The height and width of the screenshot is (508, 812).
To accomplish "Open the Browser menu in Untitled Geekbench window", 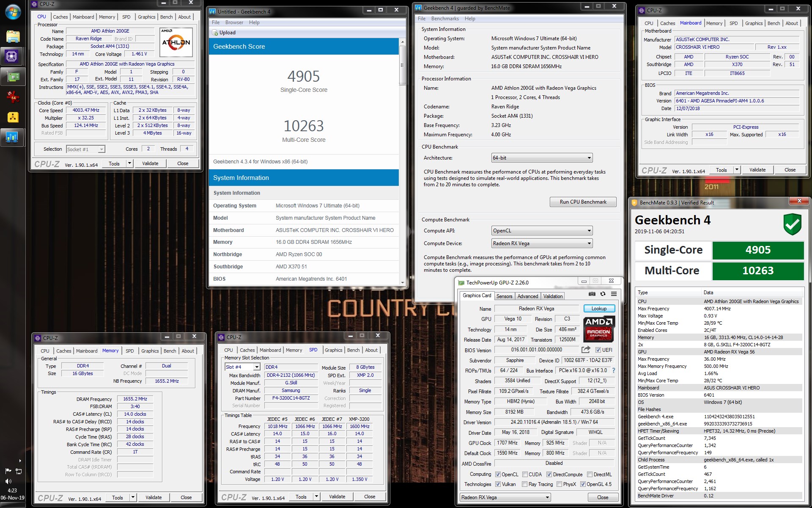I will coord(234,22).
